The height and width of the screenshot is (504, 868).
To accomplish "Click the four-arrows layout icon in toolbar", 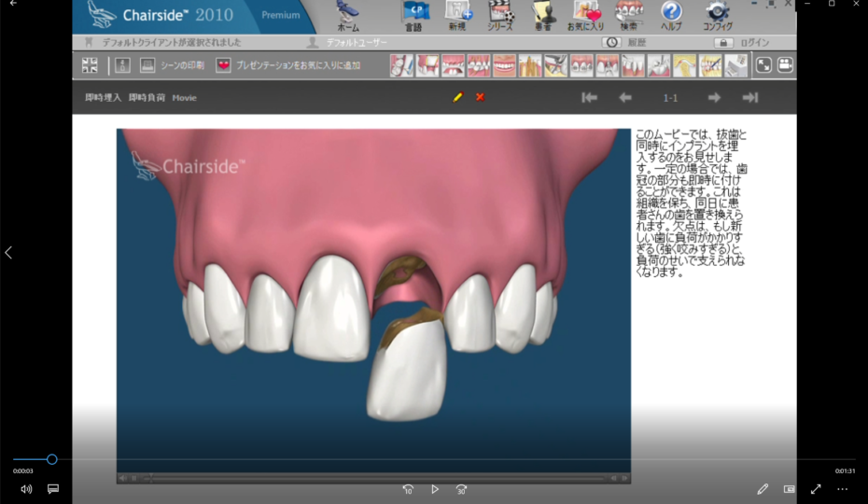I will [90, 65].
